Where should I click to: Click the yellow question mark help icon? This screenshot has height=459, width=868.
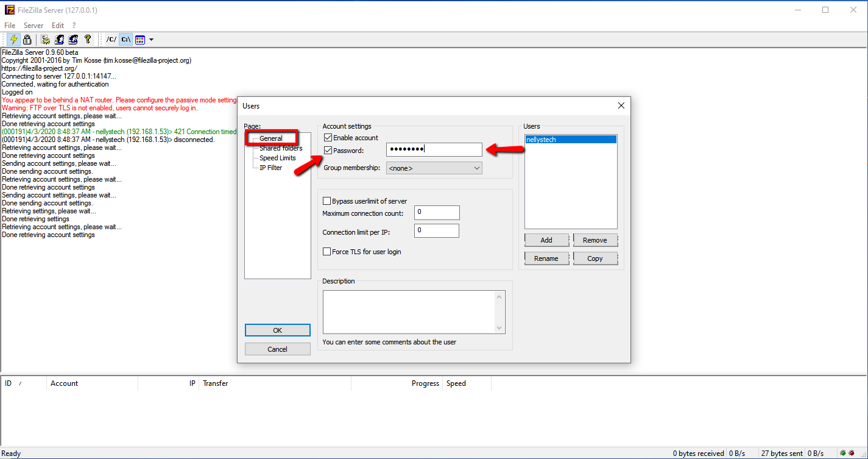(x=88, y=40)
